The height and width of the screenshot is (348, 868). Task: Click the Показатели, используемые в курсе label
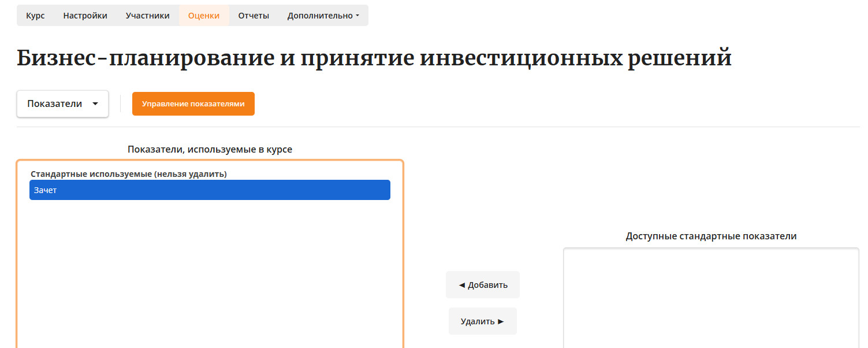point(210,149)
